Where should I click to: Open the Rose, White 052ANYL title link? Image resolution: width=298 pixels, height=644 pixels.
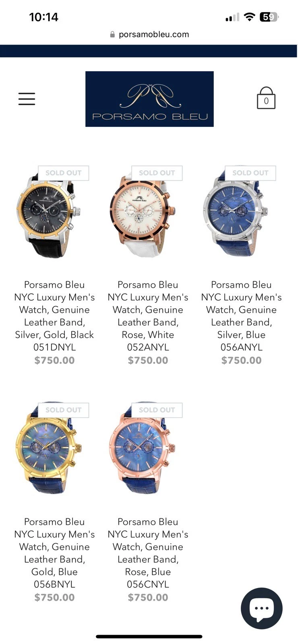coord(148,316)
